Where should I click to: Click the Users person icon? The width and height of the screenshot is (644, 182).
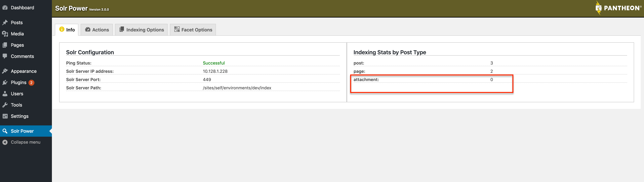5,94
